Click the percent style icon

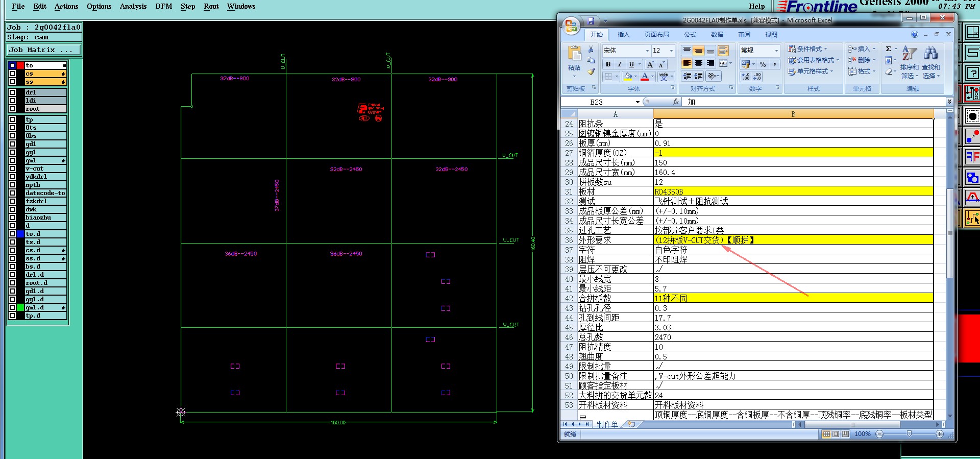pyautogui.click(x=763, y=64)
